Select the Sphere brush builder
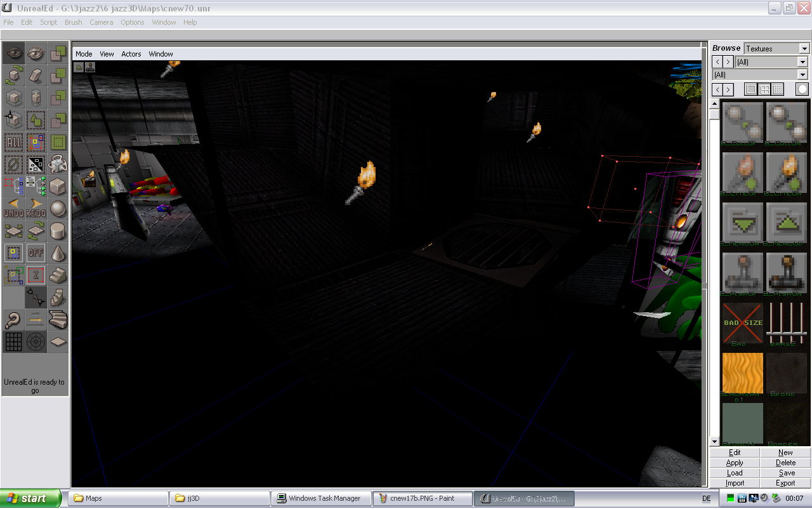Screen dimensions: 812x509 tap(58, 208)
